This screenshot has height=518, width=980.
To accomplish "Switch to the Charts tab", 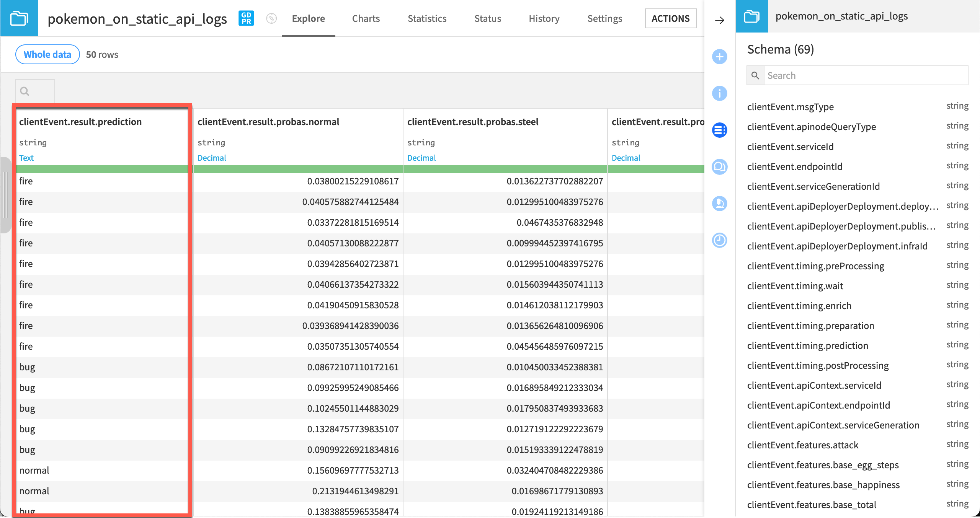I will 365,18.
